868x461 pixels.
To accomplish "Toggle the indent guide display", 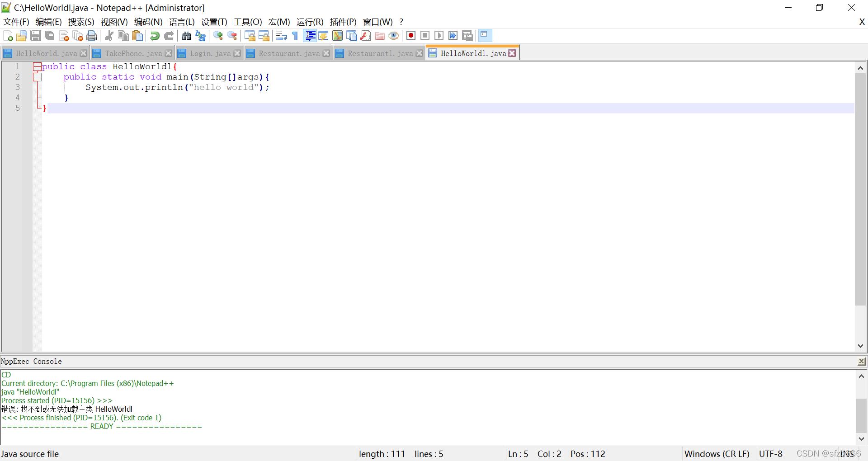I will pyautogui.click(x=310, y=36).
